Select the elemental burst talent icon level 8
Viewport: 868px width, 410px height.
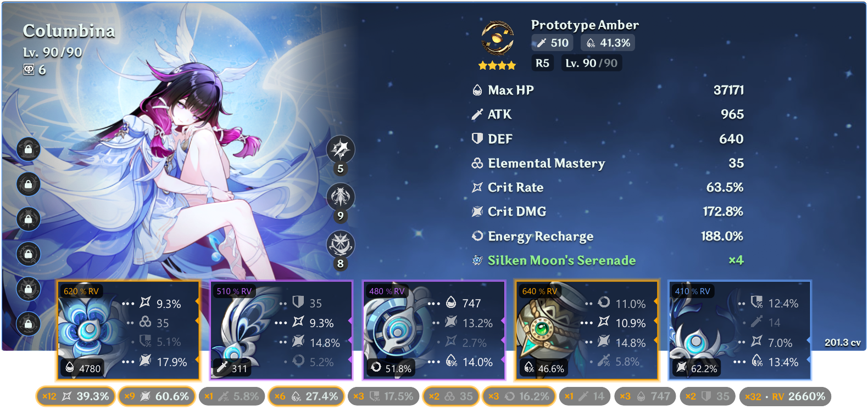pyautogui.click(x=341, y=245)
